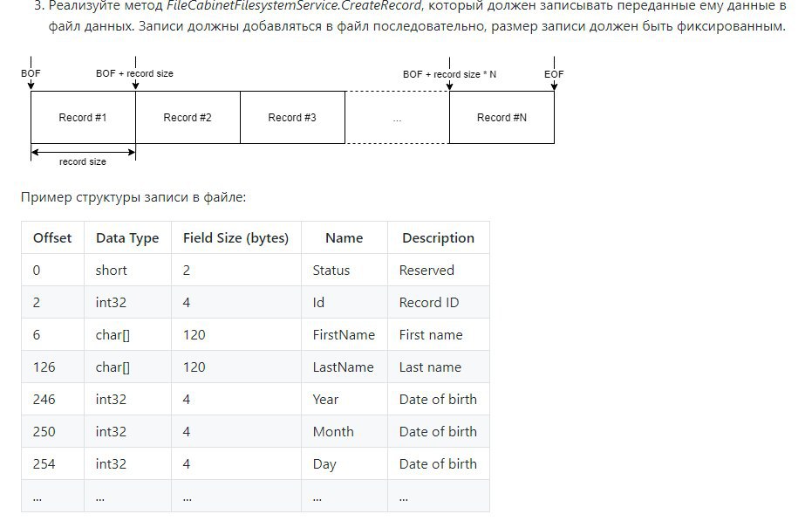This screenshot has width=812, height=521.
Task: Click 'char[]' in the LastName row
Action: pyautogui.click(x=127, y=367)
